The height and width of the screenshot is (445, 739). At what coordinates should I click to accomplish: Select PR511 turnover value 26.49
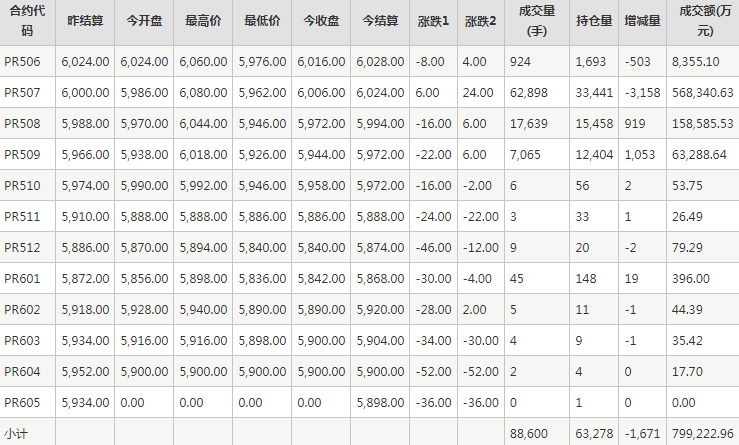(687, 217)
